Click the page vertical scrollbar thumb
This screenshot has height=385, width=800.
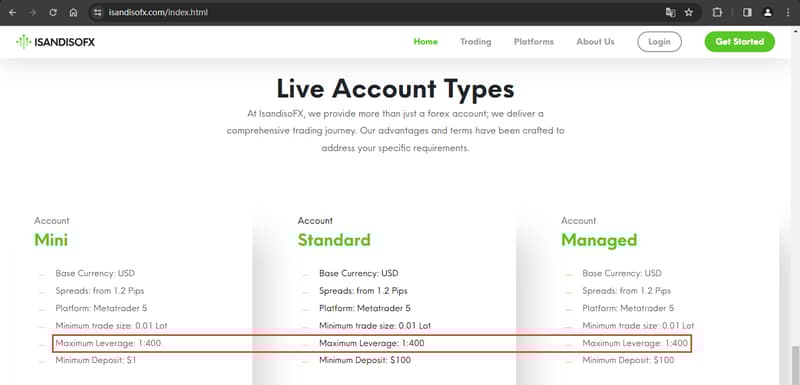[795, 366]
